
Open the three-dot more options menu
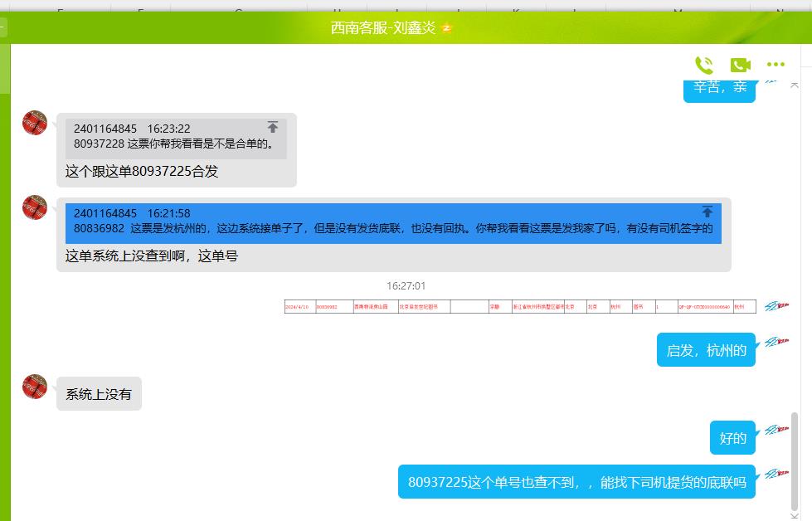776,65
